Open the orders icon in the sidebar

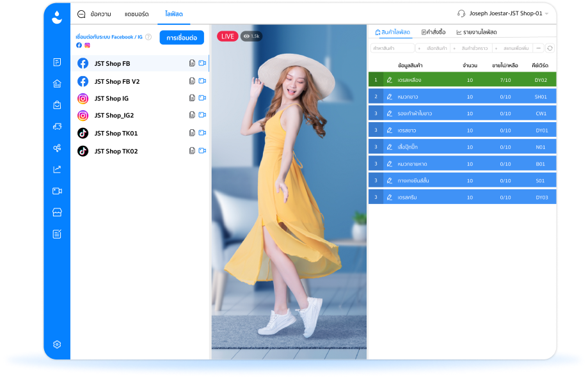click(57, 62)
